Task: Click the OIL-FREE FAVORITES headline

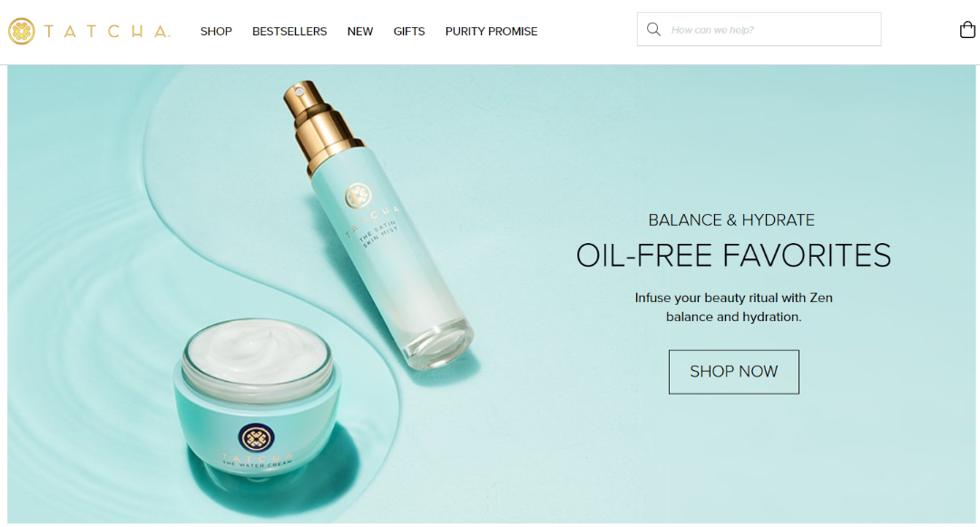Action: coord(733,256)
